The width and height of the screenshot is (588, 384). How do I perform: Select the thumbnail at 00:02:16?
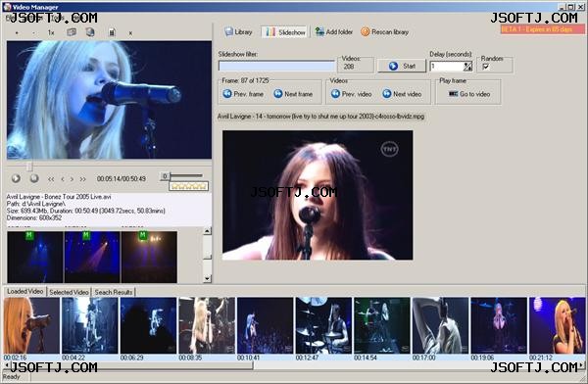[x=31, y=325]
